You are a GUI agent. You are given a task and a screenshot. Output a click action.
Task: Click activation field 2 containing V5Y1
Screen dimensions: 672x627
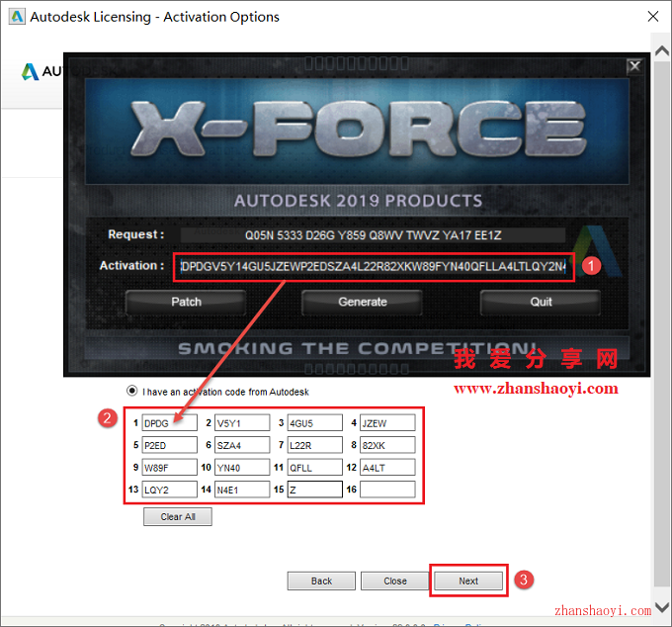(242, 423)
